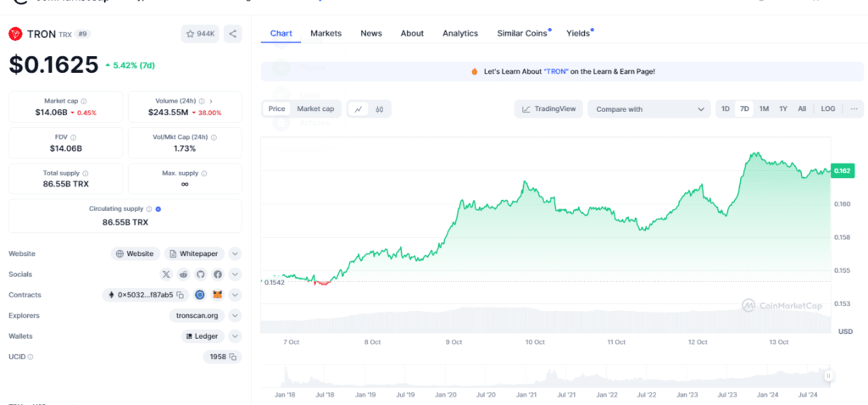Open TRON's X (Twitter) social icon
The height and width of the screenshot is (405, 868).
[166, 275]
